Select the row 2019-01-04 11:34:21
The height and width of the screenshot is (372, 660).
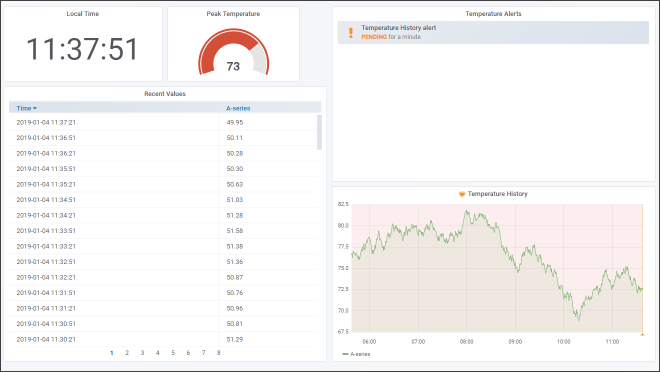pyautogui.click(x=163, y=215)
